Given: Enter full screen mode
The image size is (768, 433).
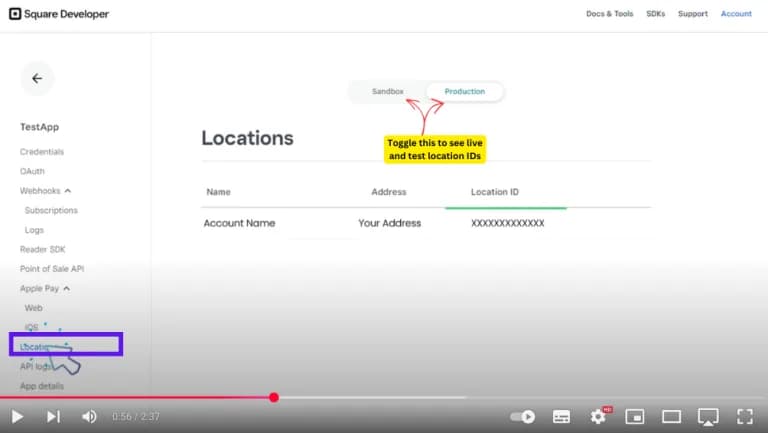Looking at the screenshot, I should (745, 416).
